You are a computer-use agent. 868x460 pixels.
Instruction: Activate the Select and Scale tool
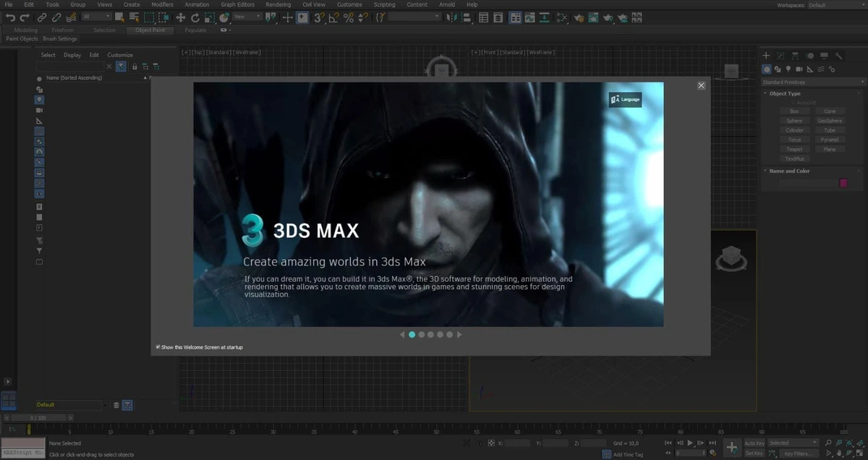click(x=210, y=17)
